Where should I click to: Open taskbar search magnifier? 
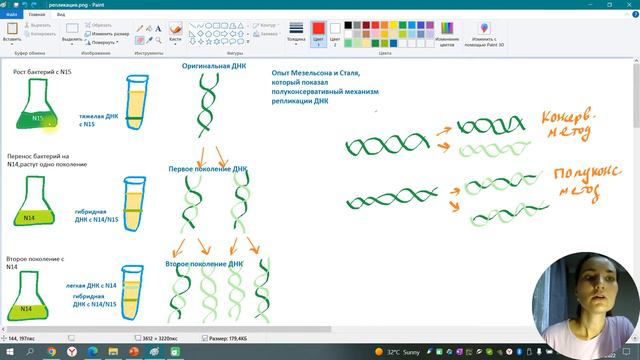click(x=30, y=351)
